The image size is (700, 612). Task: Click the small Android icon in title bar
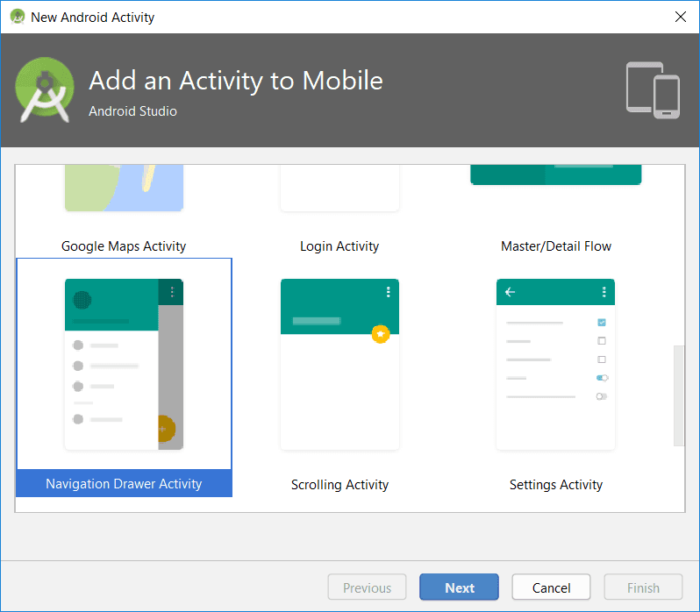17,17
